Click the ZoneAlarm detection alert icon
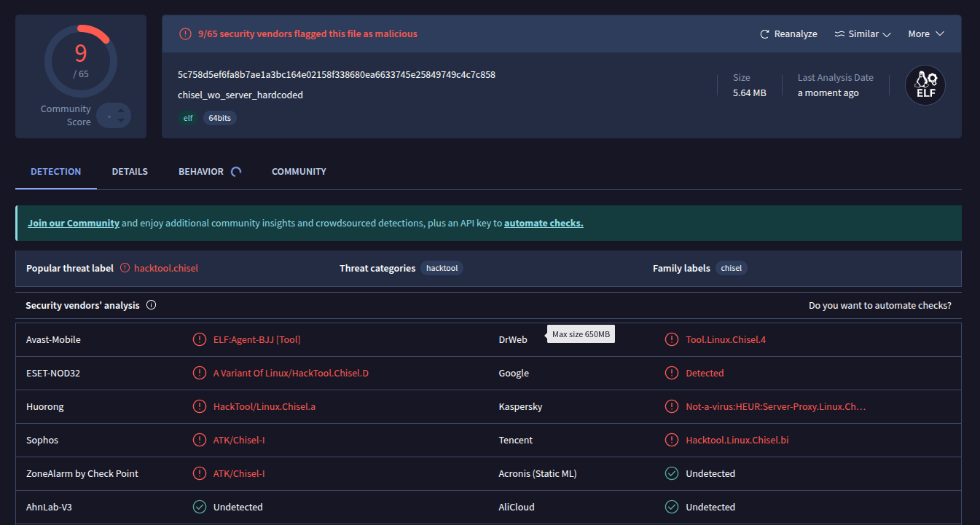This screenshot has width=980, height=525. click(199, 473)
